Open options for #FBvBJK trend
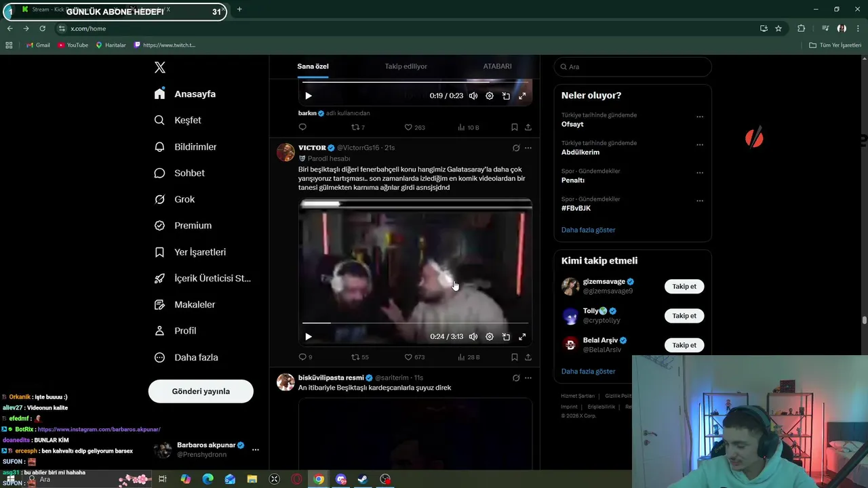868x488 pixels. point(700,201)
